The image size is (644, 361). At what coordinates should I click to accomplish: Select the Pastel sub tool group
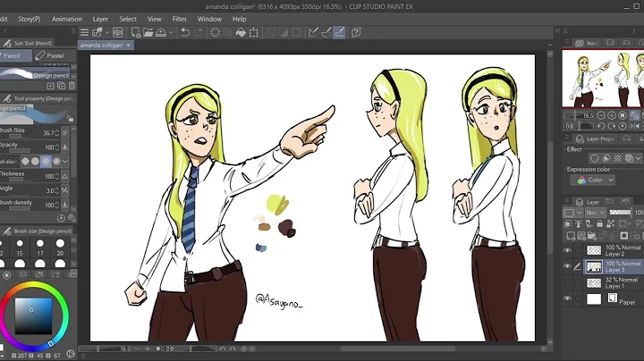55,55
